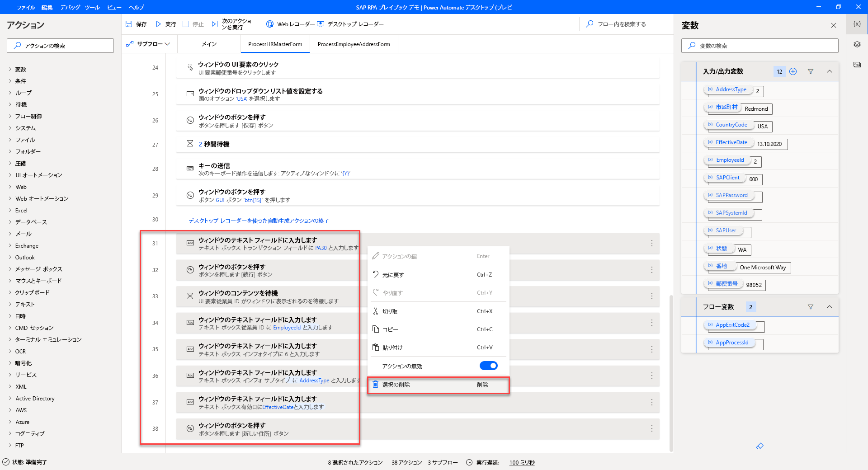This screenshot has width=868, height=470.
Task: Open more options for action 38
Action: point(651,428)
